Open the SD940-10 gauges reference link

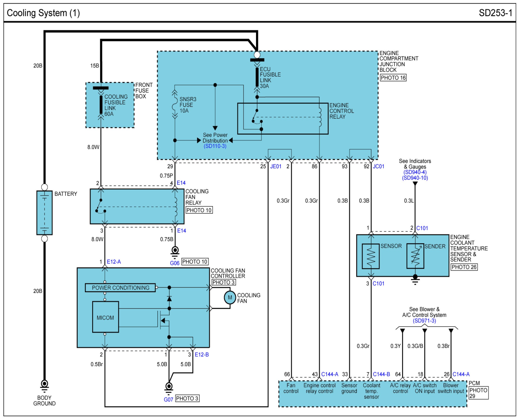(x=415, y=178)
